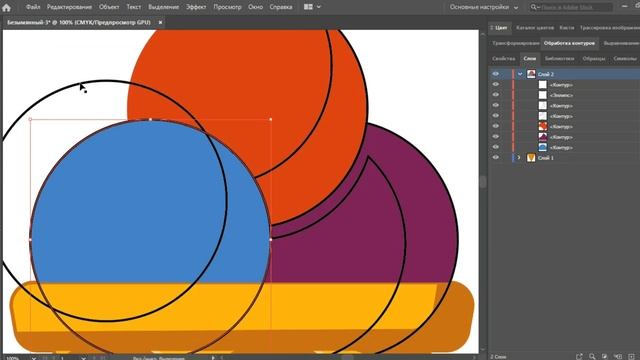Hide the orange <Контур> sublayer
The height and width of the screenshot is (360, 640).
[496, 126]
